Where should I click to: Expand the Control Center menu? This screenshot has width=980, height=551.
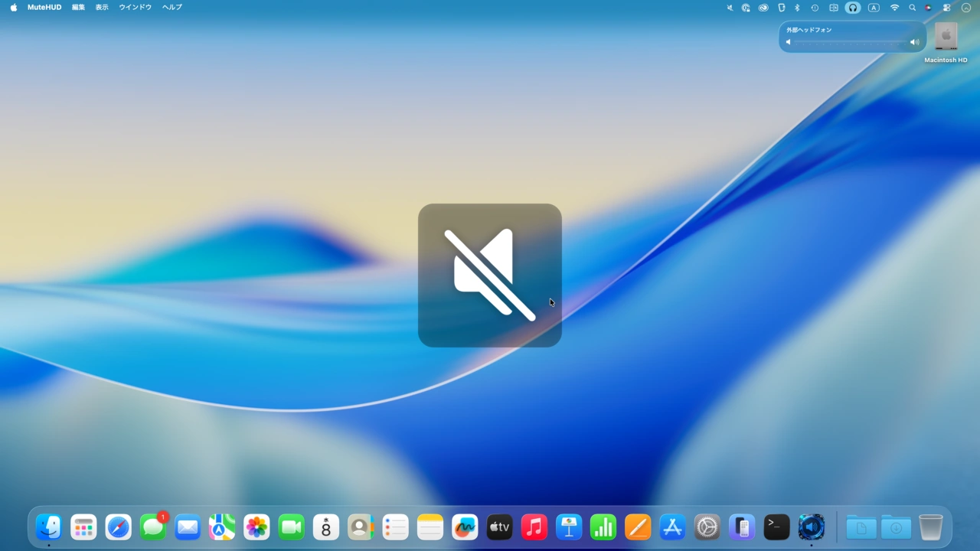pos(946,8)
